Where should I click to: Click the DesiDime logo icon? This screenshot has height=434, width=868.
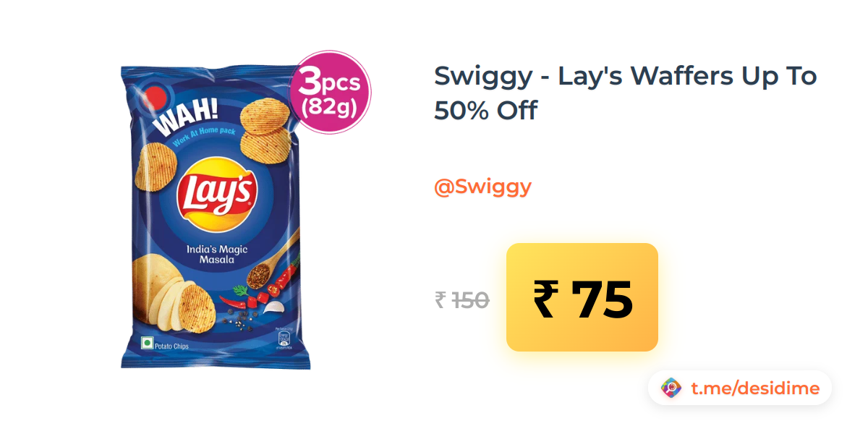pyautogui.click(x=672, y=388)
